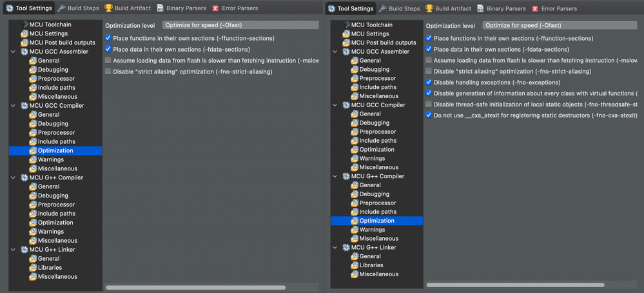The height and width of the screenshot is (293, 644).
Task: Switch to Build Steps tab, left window
Action: (x=78, y=8)
